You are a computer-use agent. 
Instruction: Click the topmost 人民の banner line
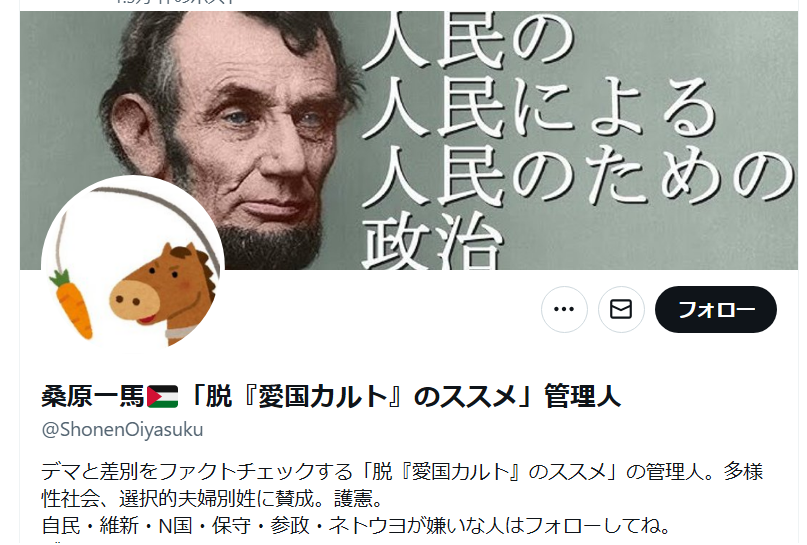pos(468,40)
